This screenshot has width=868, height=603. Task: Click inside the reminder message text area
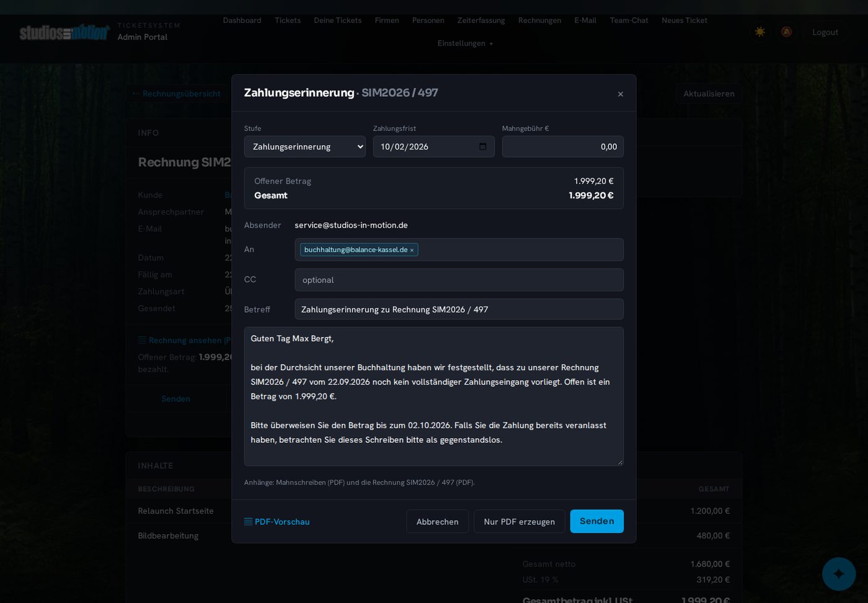(x=434, y=396)
